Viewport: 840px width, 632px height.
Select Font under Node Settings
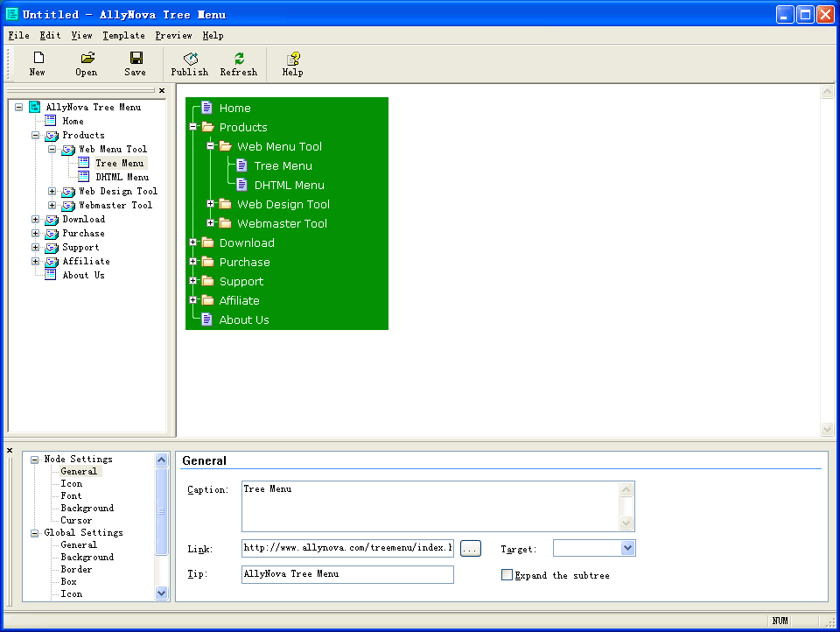coord(71,495)
